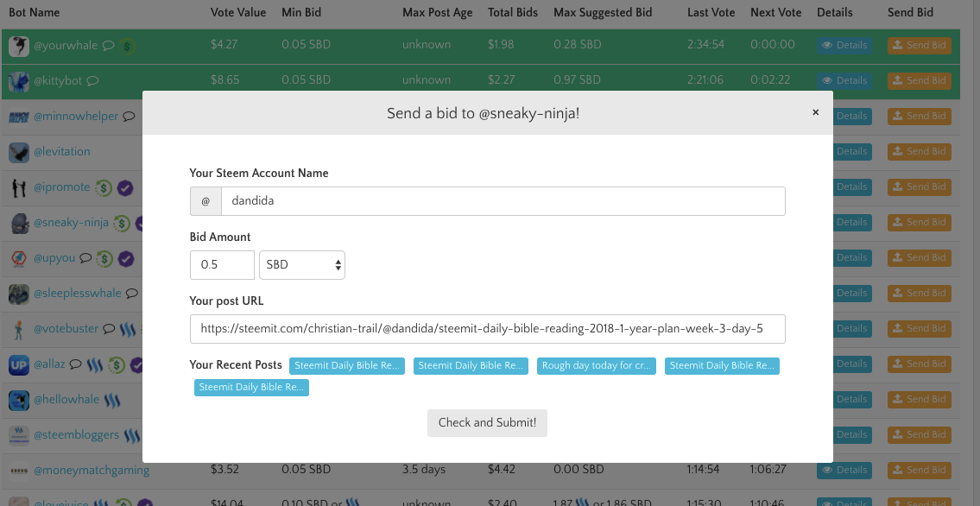Click @steembloggers Steem logo icon
This screenshot has height=506, width=980.
[x=132, y=435]
